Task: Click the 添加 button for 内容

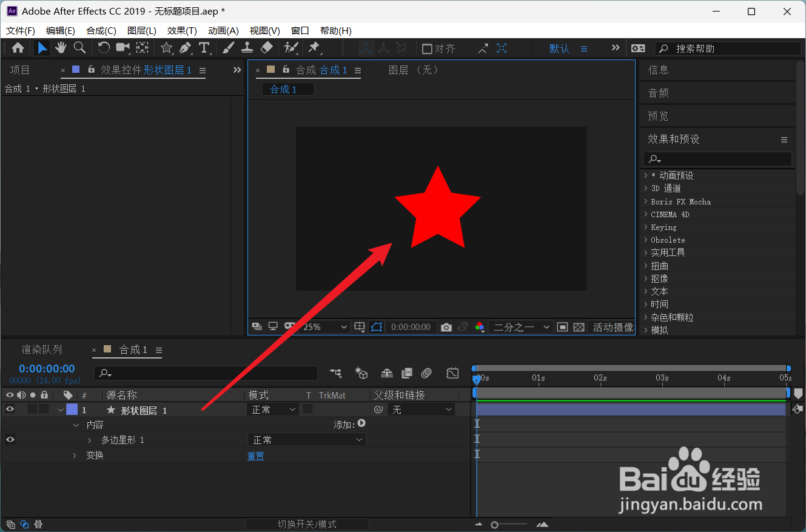Action: coord(361,423)
